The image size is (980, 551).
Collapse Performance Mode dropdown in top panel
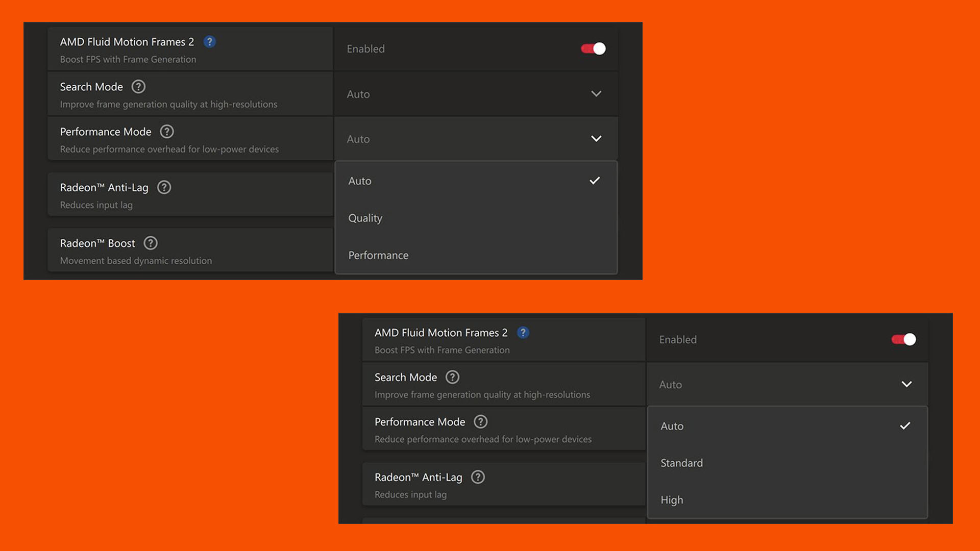coord(476,139)
